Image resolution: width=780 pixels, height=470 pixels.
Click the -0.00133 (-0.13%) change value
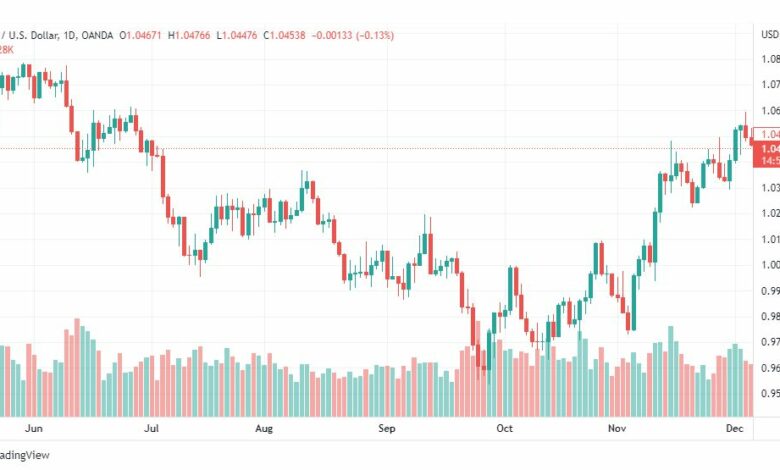pos(353,35)
